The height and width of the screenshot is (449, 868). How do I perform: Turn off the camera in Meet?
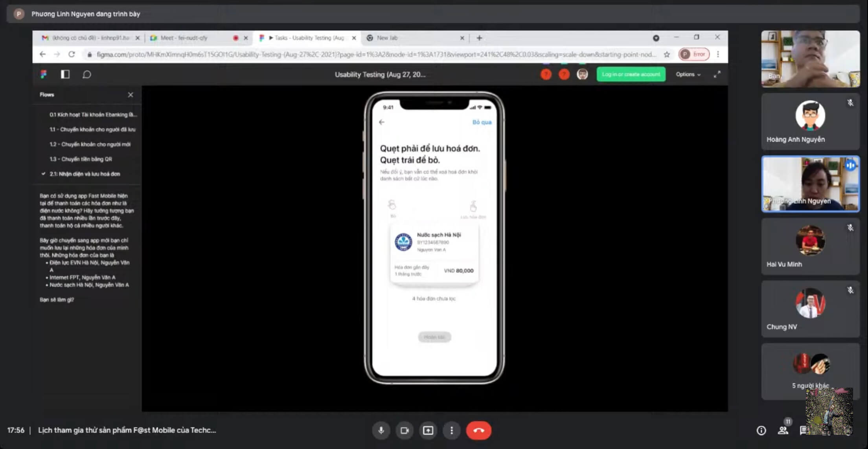tap(404, 430)
